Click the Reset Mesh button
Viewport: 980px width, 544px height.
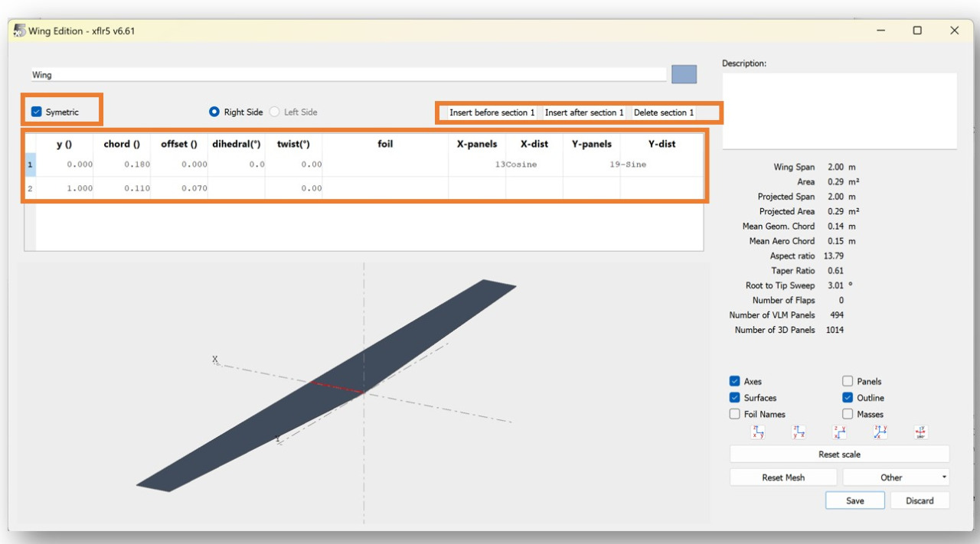point(783,477)
